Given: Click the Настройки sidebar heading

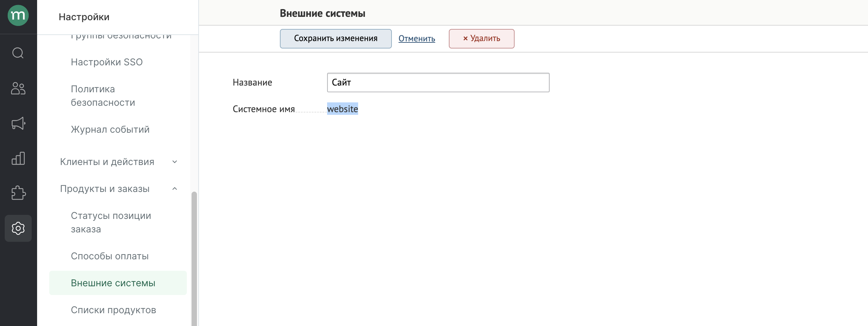Looking at the screenshot, I should 84,17.
